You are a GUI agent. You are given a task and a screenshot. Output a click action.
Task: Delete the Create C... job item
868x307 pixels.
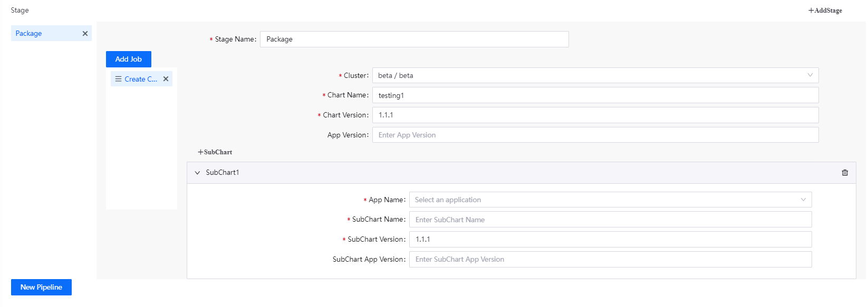(166, 79)
